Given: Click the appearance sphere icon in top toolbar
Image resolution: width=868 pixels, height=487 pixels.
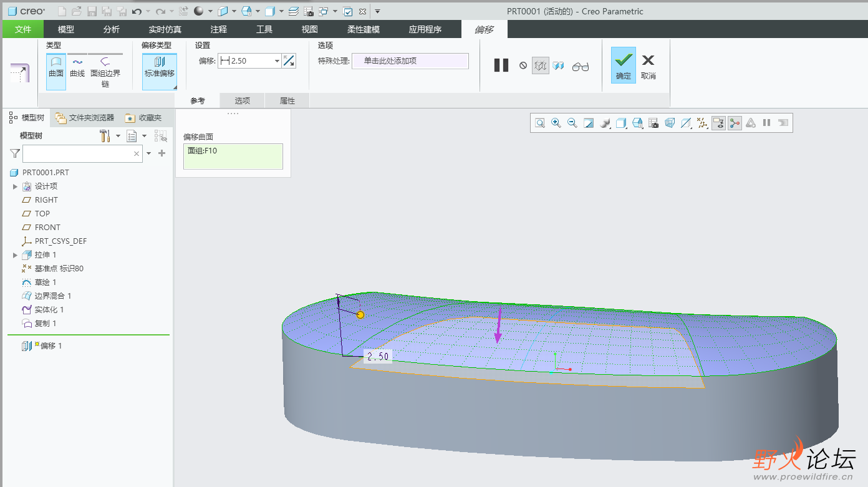Looking at the screenshot, I should [x=199, y=11].
